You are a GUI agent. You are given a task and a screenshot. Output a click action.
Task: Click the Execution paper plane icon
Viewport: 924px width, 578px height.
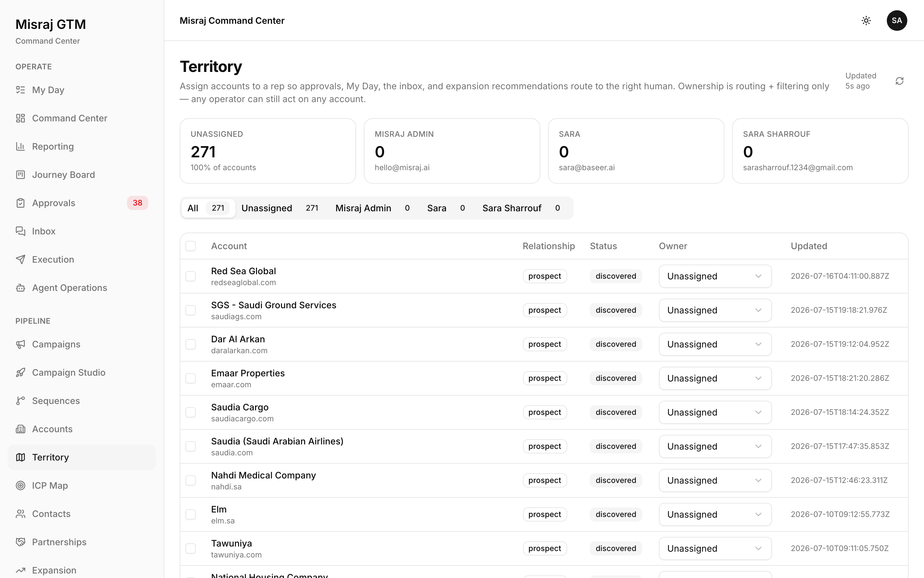tap(21, 259)
